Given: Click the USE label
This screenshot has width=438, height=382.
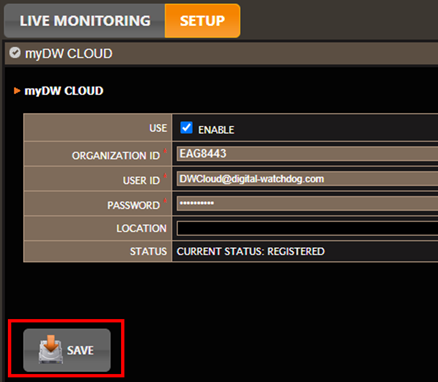Looking at the screenshot, I should coord(158,128).
